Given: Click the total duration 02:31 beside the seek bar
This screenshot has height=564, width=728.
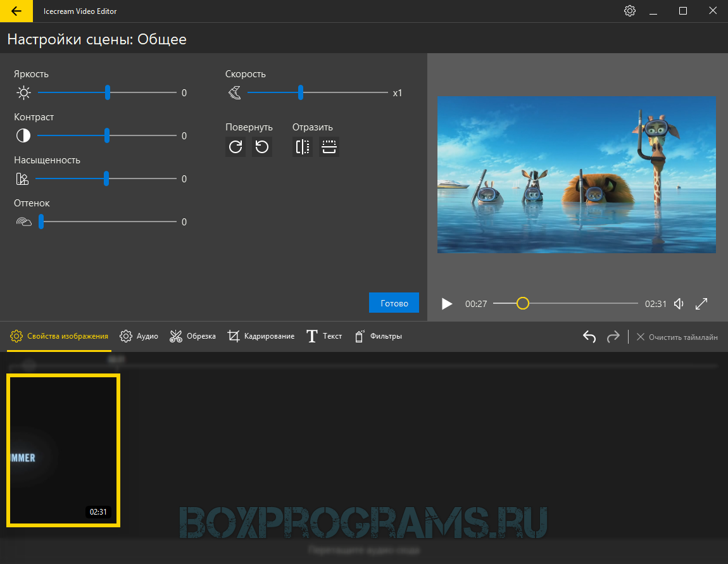Looking at the screenshot, I should [656, 304].
